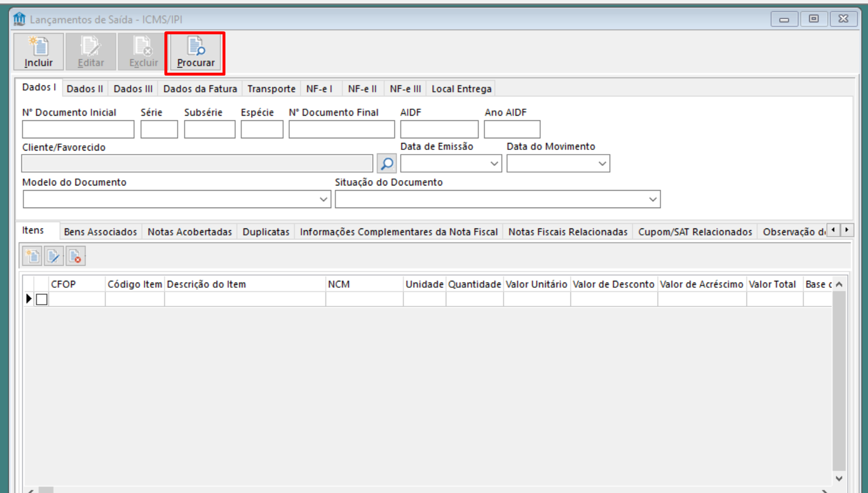
Task: Click the Incluir toolbar button
Action: tap(39, 52)
